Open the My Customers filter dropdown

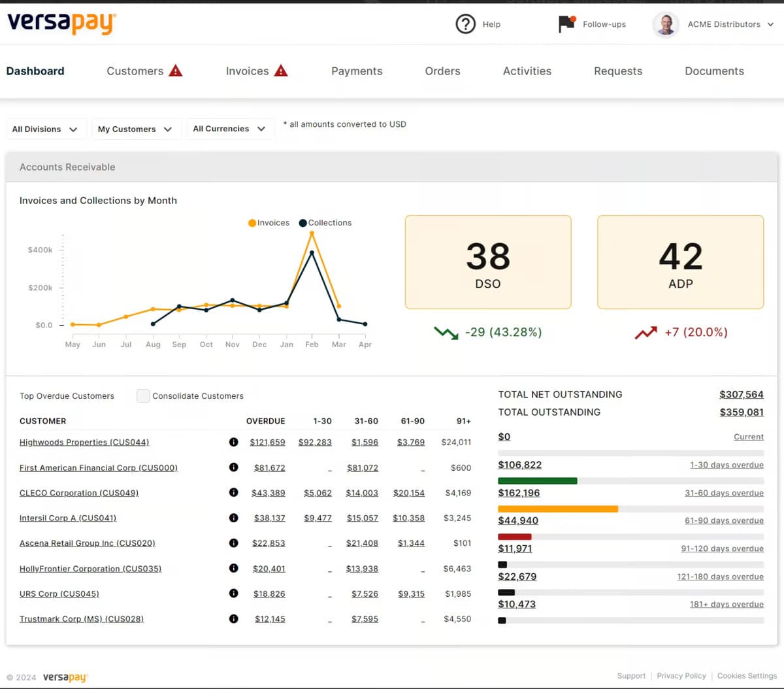(135, 129)
